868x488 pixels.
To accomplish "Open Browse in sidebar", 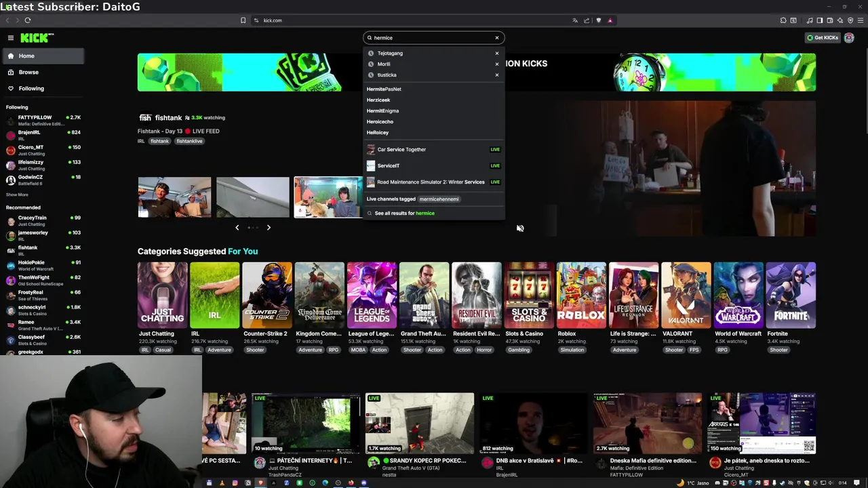I will [43, 72].
